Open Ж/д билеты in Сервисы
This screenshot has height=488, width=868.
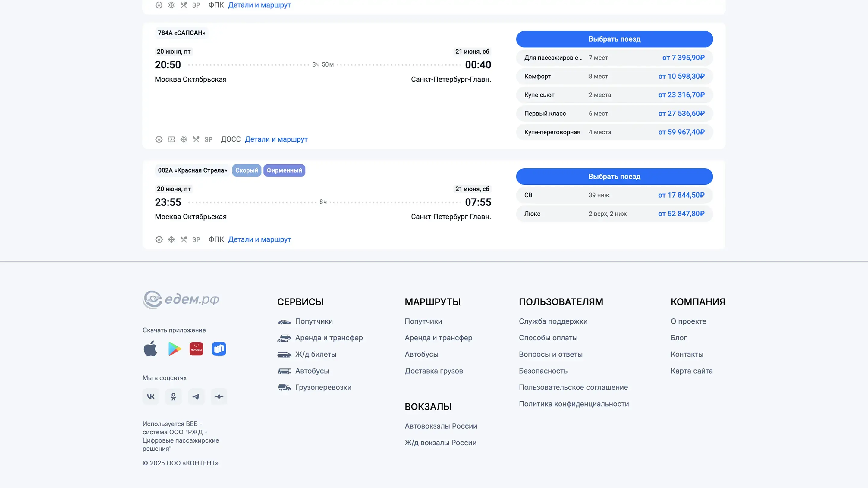pos(315,354)
